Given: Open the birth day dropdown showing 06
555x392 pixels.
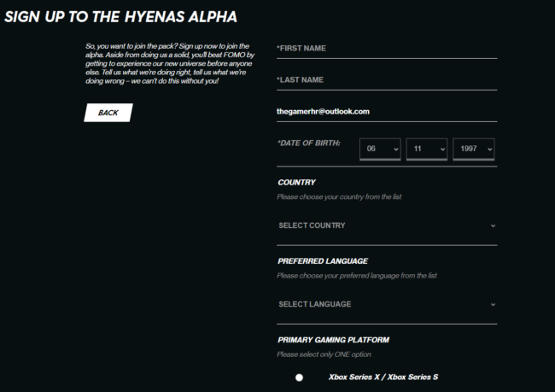Looking at the screenshot, I should click(382, 149).
